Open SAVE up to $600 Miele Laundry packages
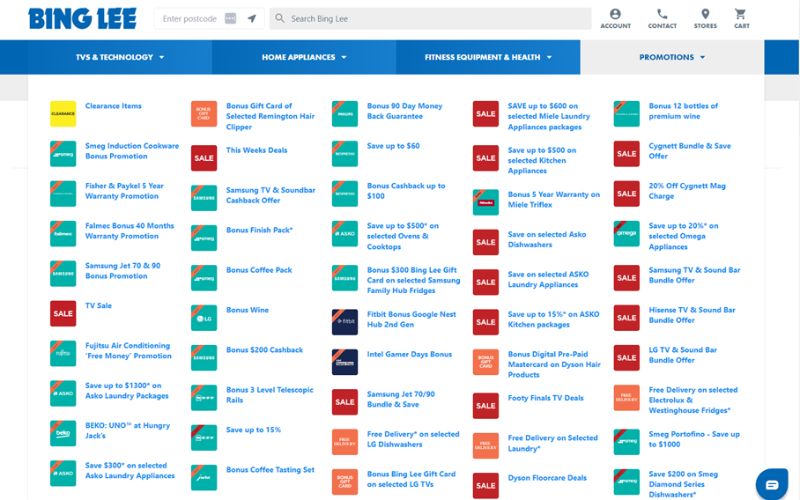 [x=549, y=116]
